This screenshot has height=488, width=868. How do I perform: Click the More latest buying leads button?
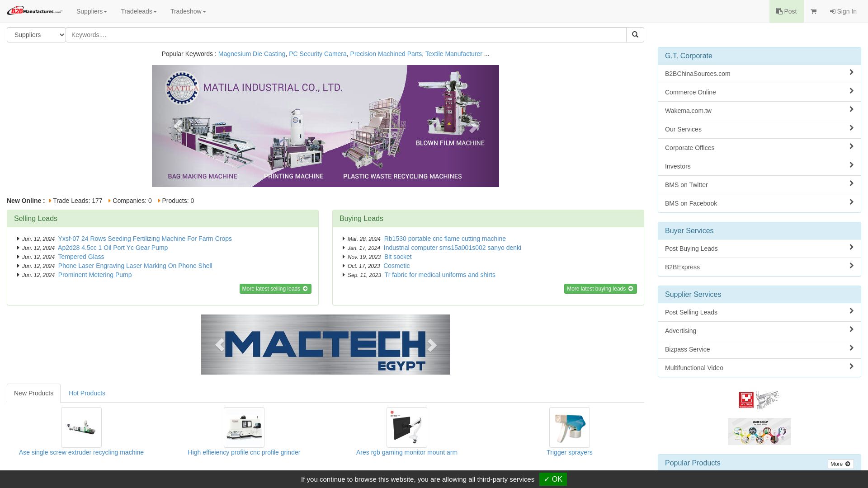[x=600, y=288]
